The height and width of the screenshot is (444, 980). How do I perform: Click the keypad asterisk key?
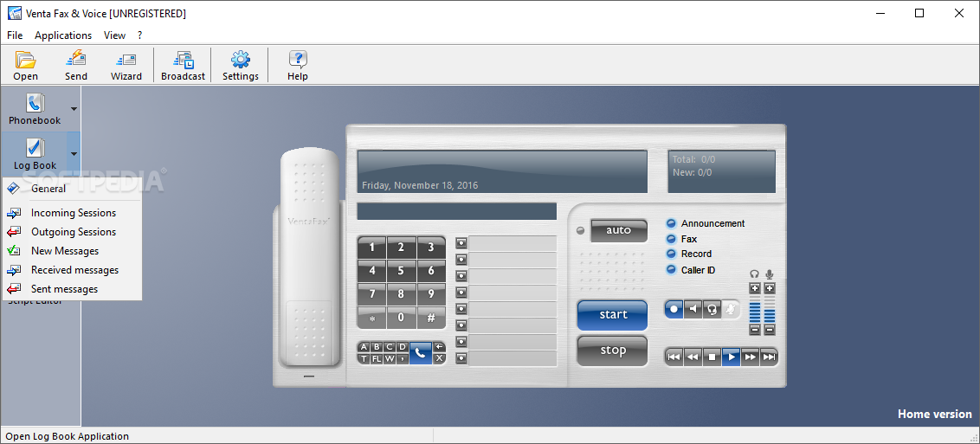(372, 318)
